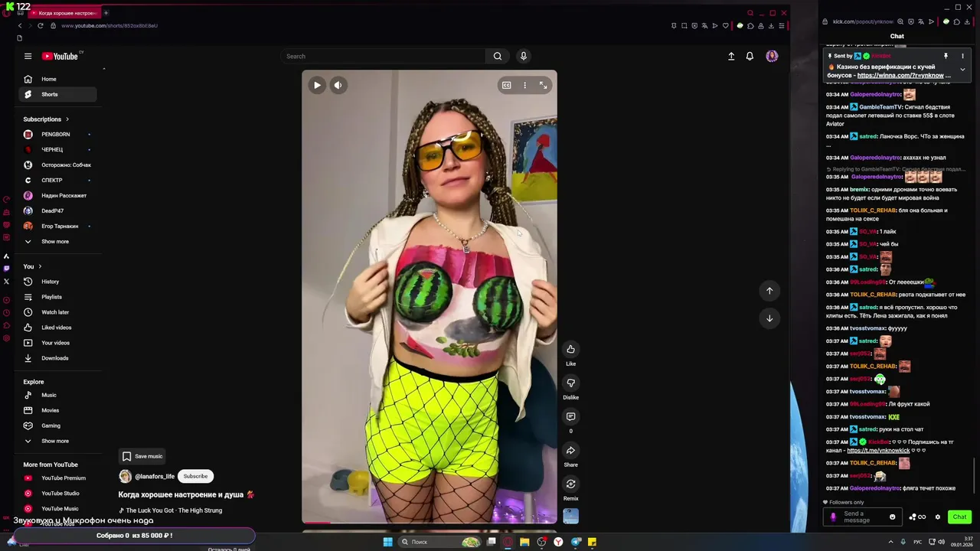Show more Explore categories
This screenshot has height=551, width=980.
58,441
